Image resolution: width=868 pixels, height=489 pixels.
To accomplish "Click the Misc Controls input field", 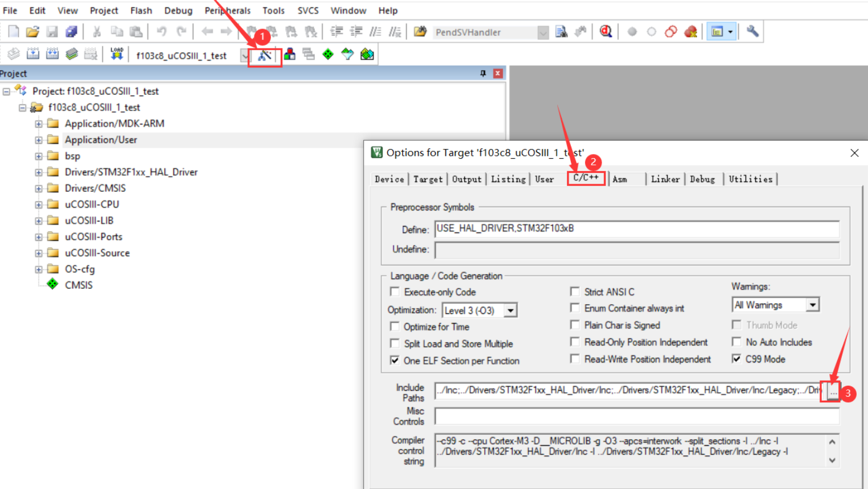I will tap(637, 417).
